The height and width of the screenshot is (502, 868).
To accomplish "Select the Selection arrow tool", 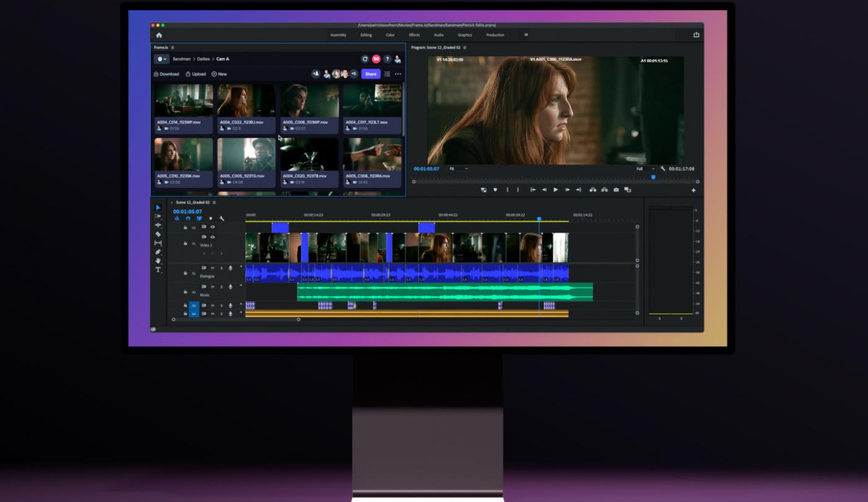I will [157, 208].
